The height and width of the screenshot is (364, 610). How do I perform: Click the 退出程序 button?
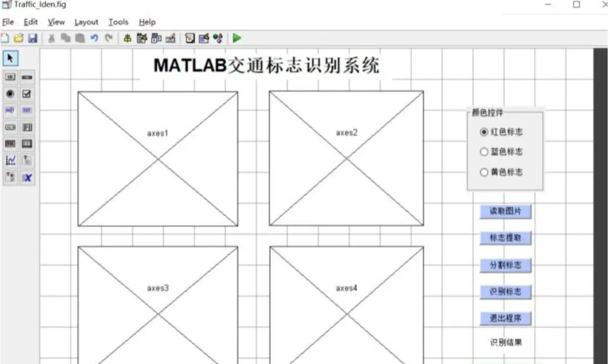[506, 318]
